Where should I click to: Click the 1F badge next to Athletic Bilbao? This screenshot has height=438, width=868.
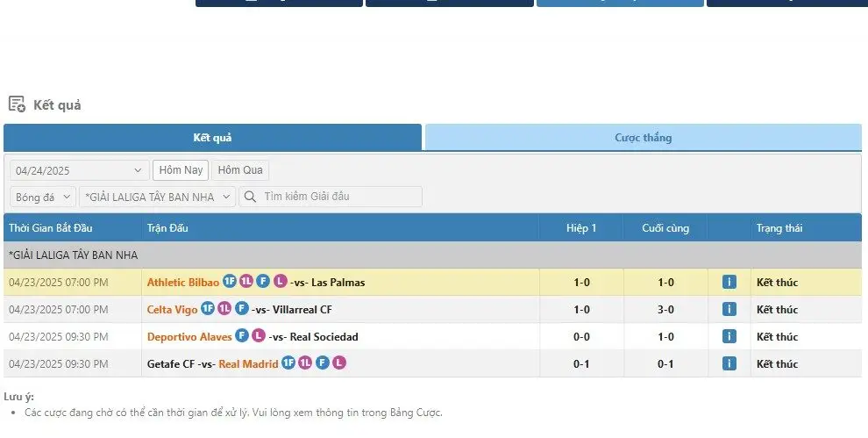(230, 282)
